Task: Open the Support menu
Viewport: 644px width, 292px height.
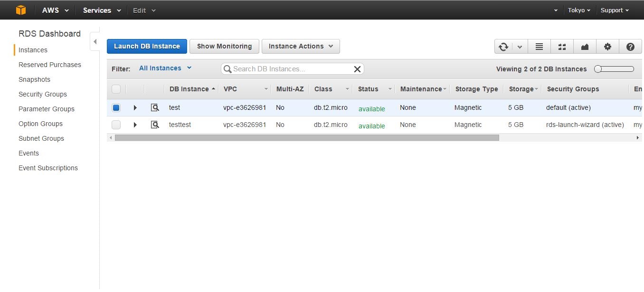Action: [615, 10]
